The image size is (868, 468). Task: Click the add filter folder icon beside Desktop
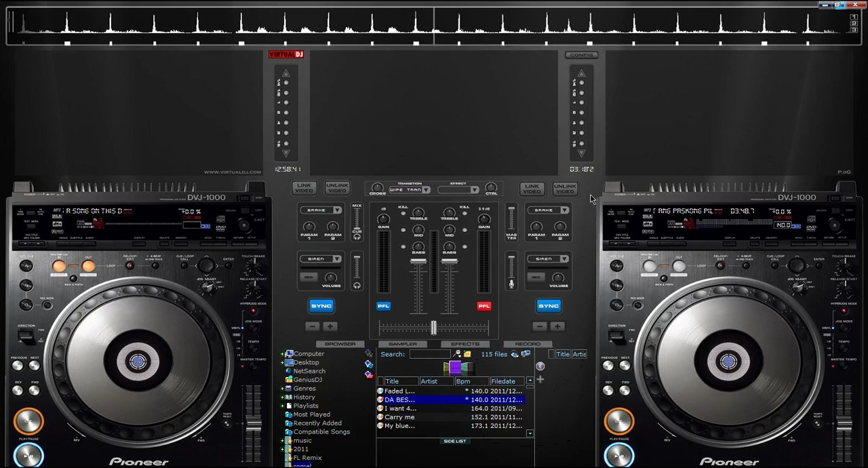pyautogui.click(x=368, y=364)
